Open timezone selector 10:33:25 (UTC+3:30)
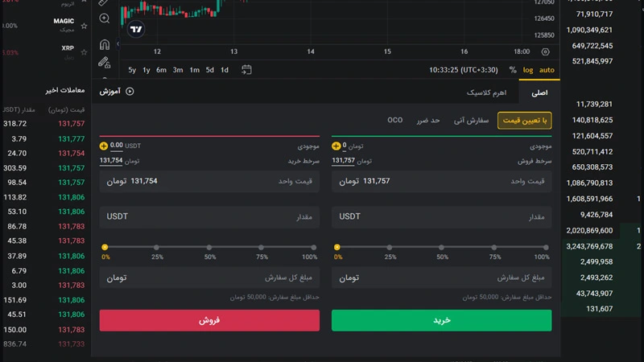 click(464, 70)
